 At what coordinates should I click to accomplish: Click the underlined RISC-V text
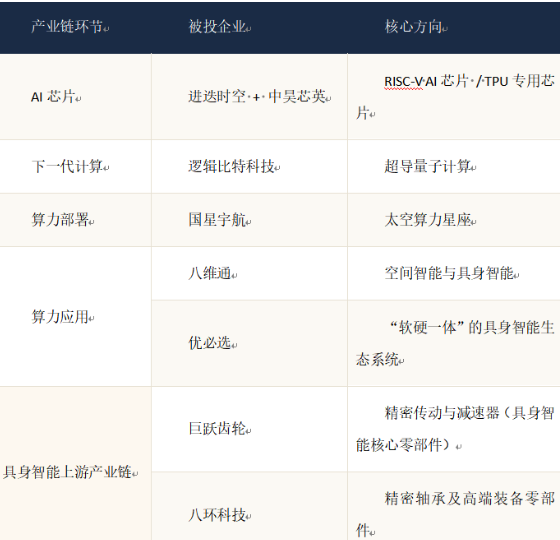click(x=404, y=82)
